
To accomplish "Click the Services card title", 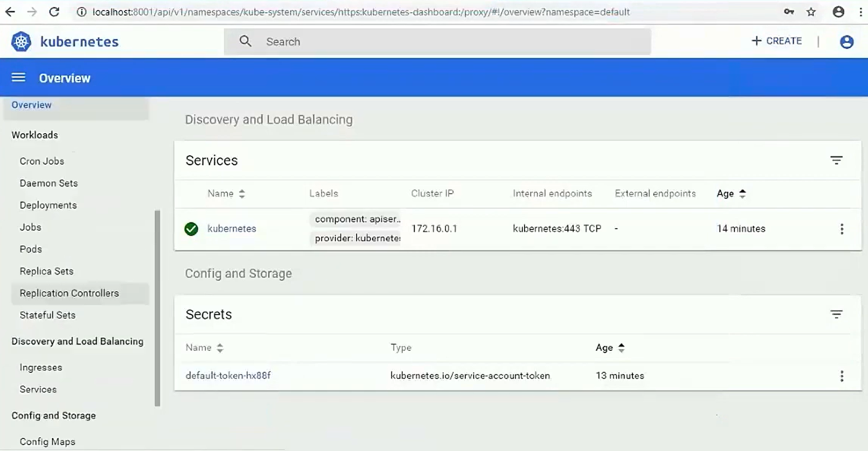I will tap(211, 160).
